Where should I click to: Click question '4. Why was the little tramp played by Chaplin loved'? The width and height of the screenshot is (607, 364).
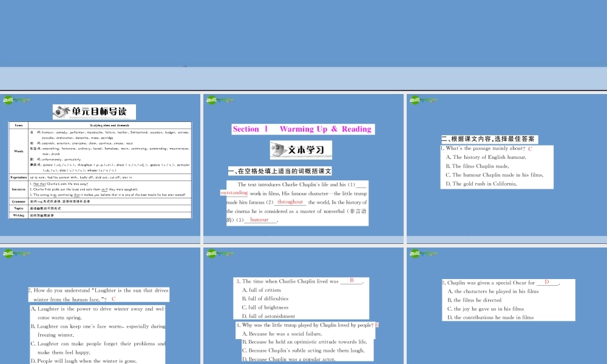tap(305, 325)
